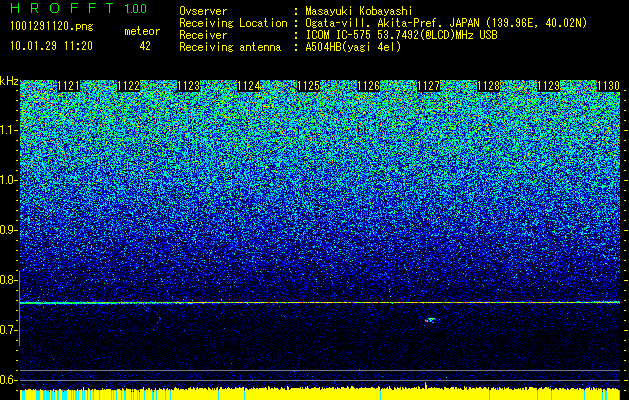Click the name Masayuki Kobayashi
The height and width of the screenshot is (400, 629).
(x=358, y=11)
